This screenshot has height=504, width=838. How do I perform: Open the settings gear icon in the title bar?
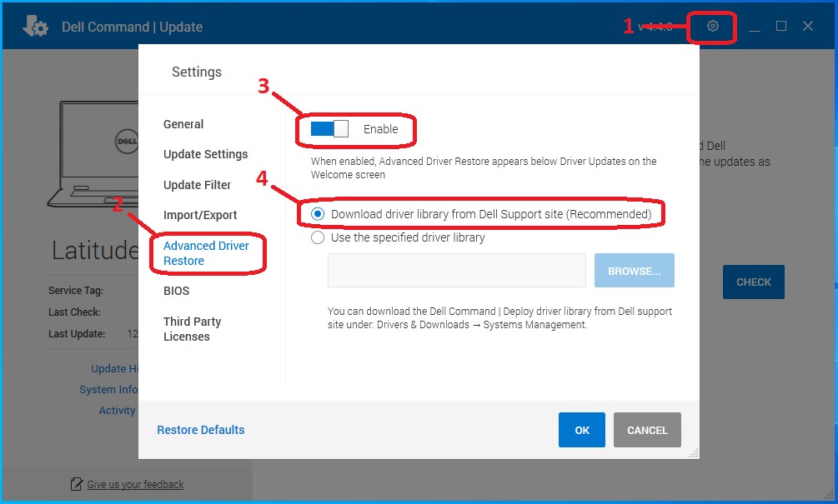point(712,26)
